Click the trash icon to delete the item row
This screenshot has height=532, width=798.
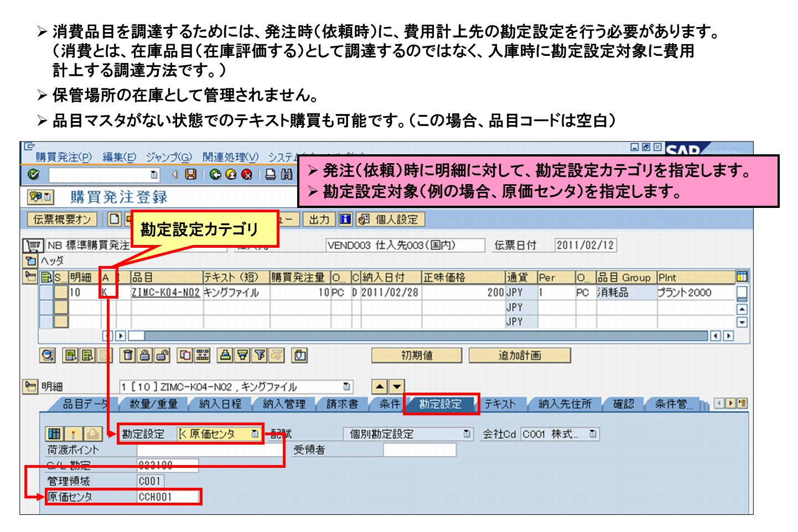tap(128, 355)
